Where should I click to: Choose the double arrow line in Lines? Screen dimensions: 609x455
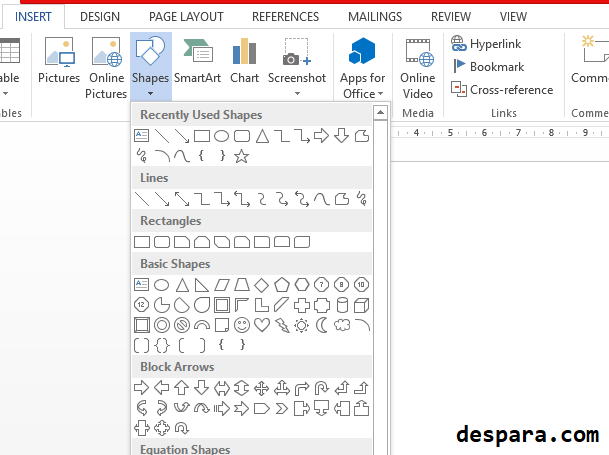coord(181,199)
